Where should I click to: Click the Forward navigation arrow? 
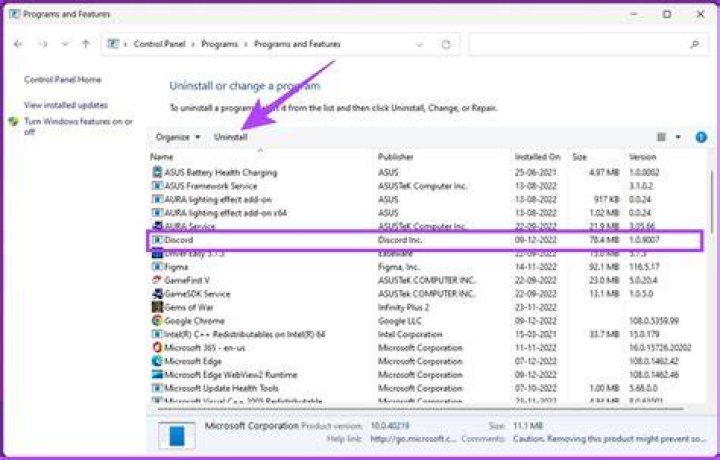43,44
